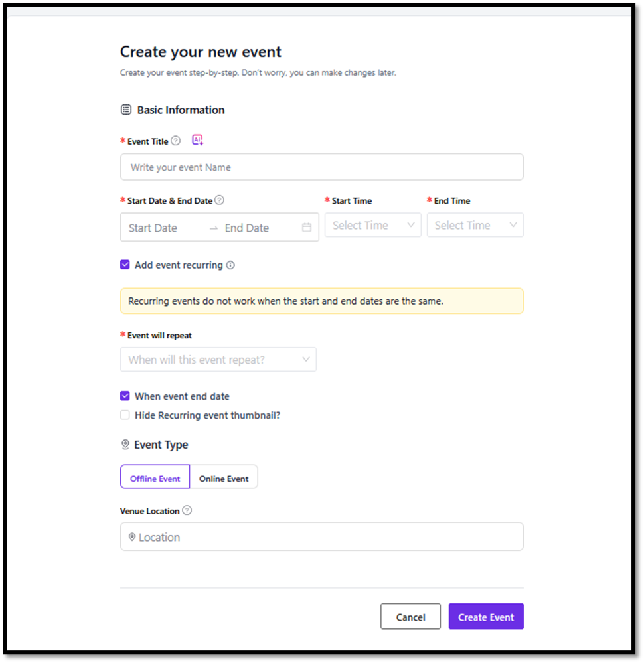Enable Hide Recurring event thumbnail checkbox
Screen dimensions: 644x663
[125, 415]
